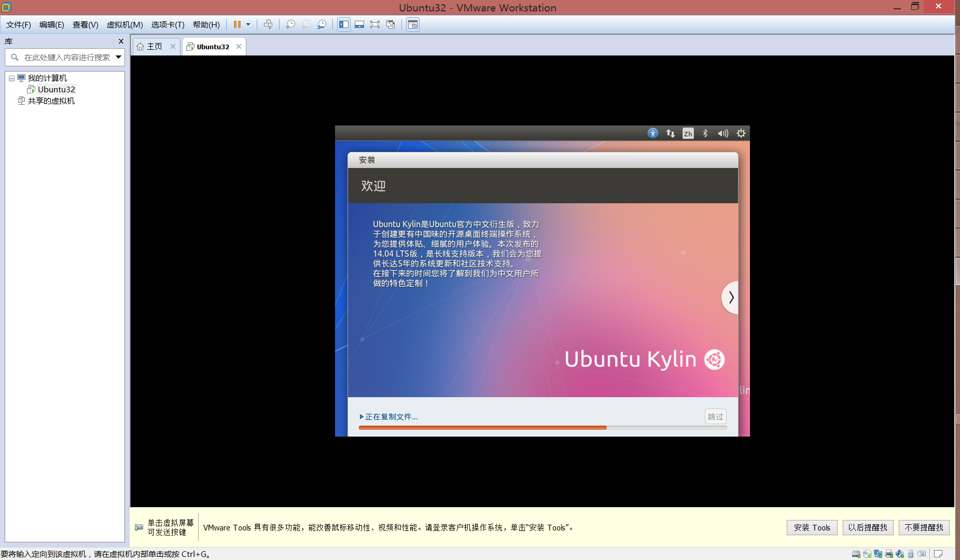Click the Ubuntu Kylin logo
This screenshot has width=960, height=560.
644,359
